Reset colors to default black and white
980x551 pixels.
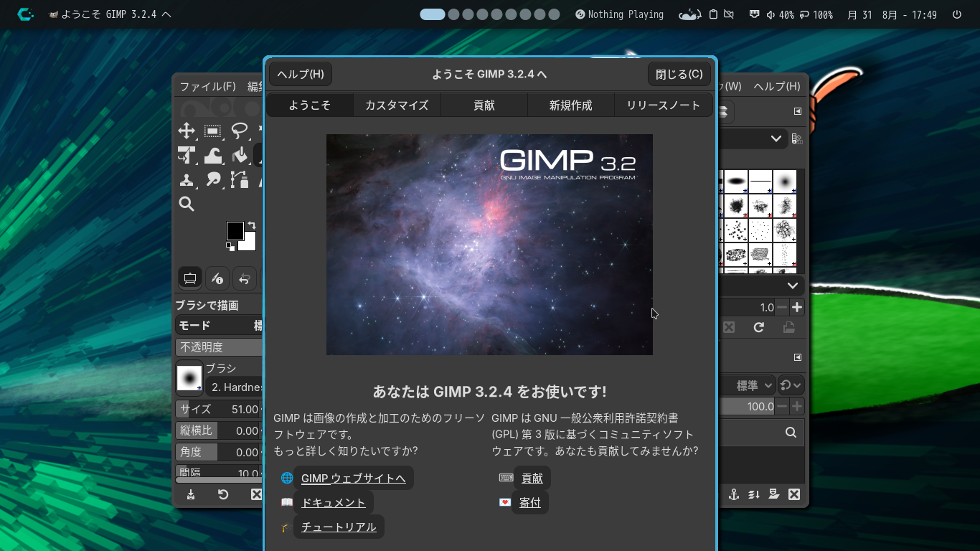coord(230,247)
